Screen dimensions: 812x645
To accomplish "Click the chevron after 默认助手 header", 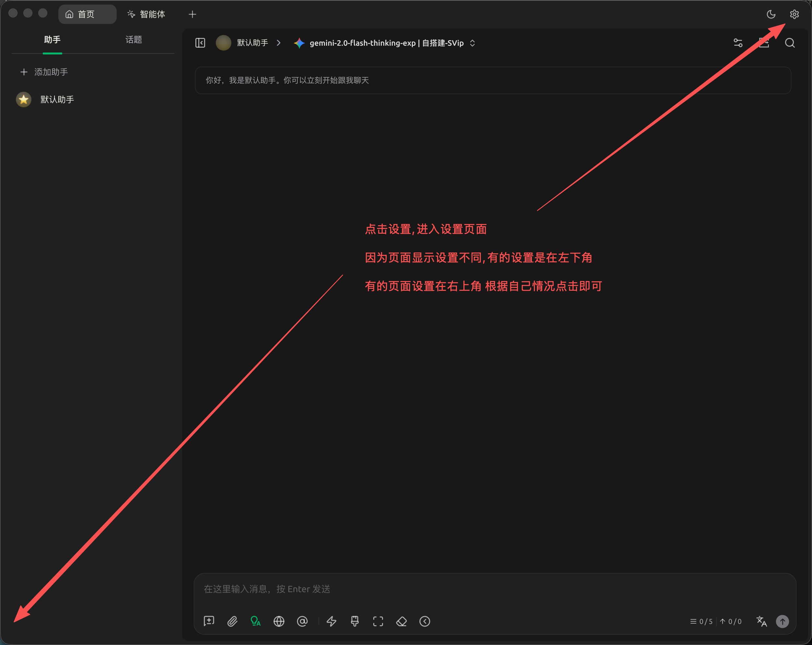I will tap(279, 43).
